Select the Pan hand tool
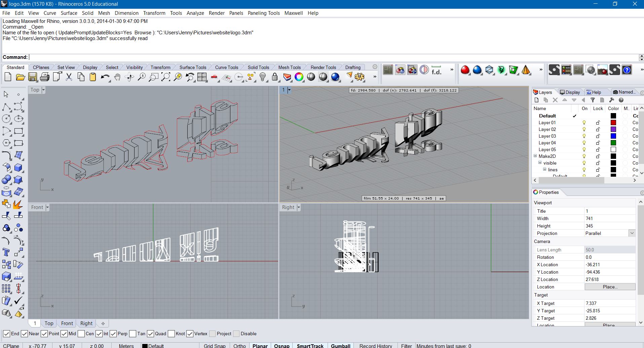The height and width of the screenshot is (348, 644). pos(117,77)
